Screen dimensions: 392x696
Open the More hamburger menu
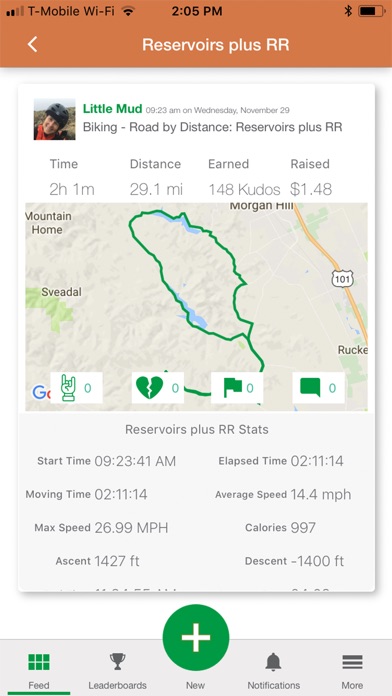(352, 662)
